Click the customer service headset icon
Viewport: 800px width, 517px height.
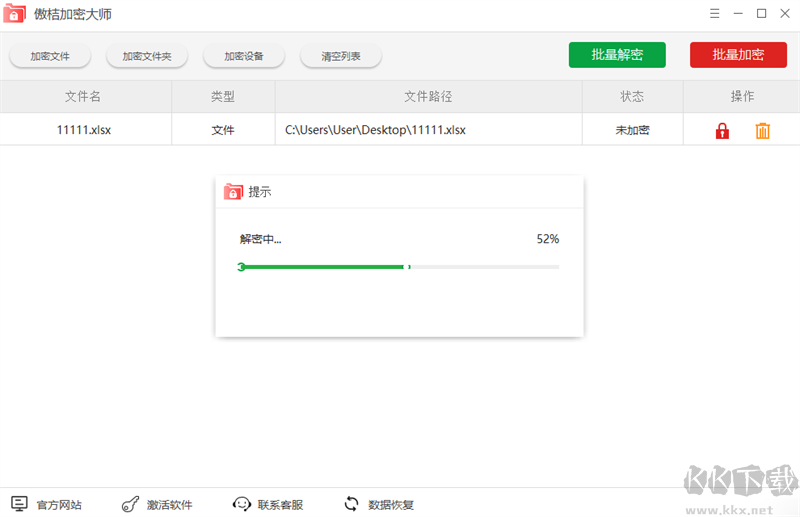(241, 504)
